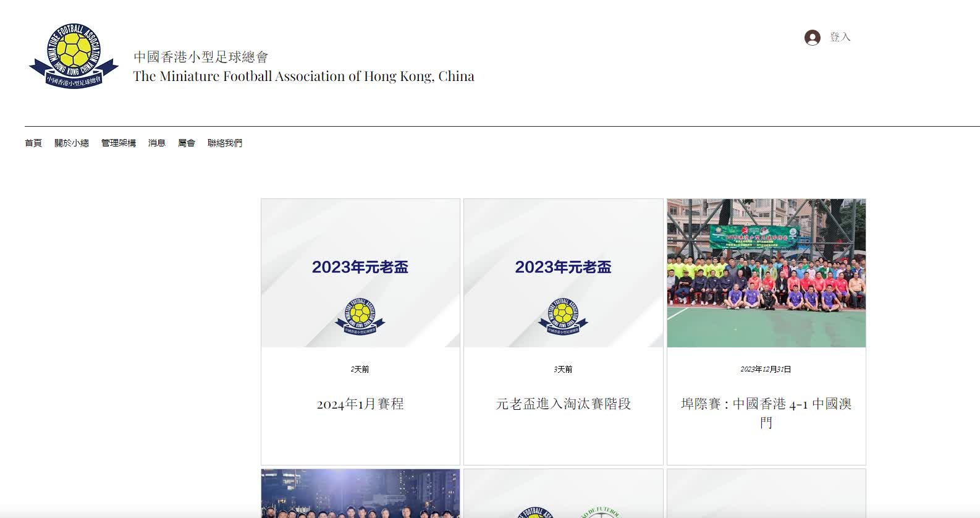Open the 屬會 menu item

[x=187, y=143]
